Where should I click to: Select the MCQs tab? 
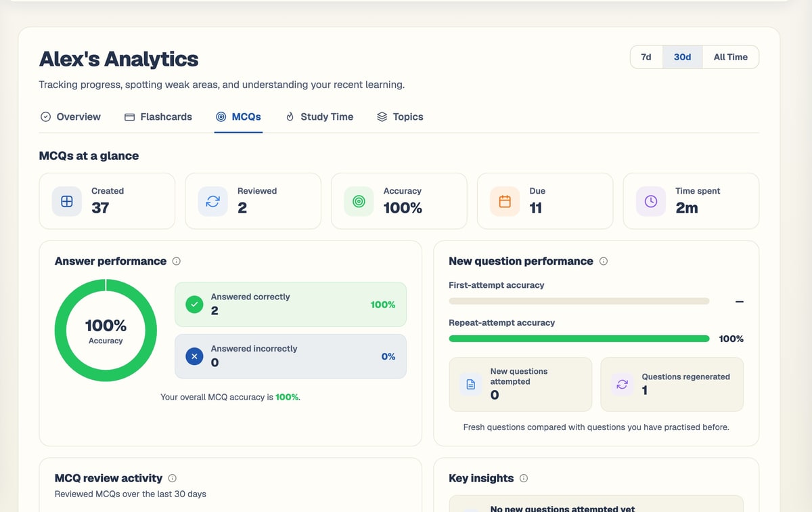[238, 116]
